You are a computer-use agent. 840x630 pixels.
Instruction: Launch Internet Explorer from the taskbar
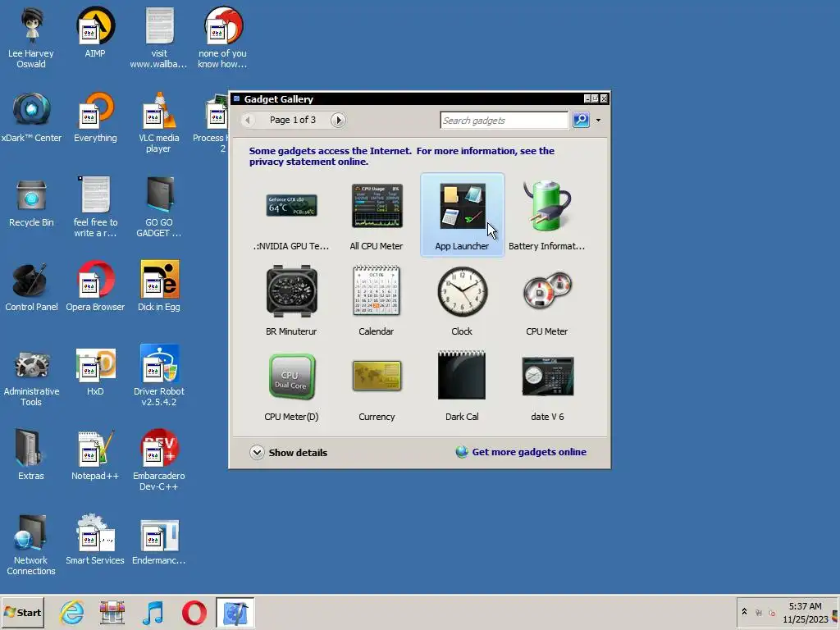click(x=72, y=613)
